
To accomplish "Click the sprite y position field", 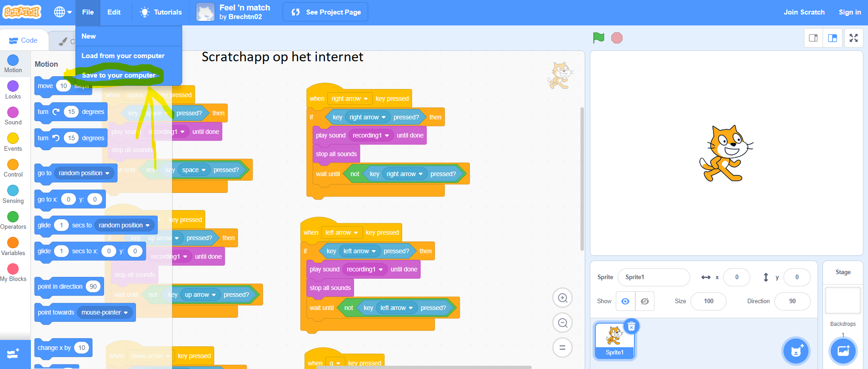I will 797,277.
